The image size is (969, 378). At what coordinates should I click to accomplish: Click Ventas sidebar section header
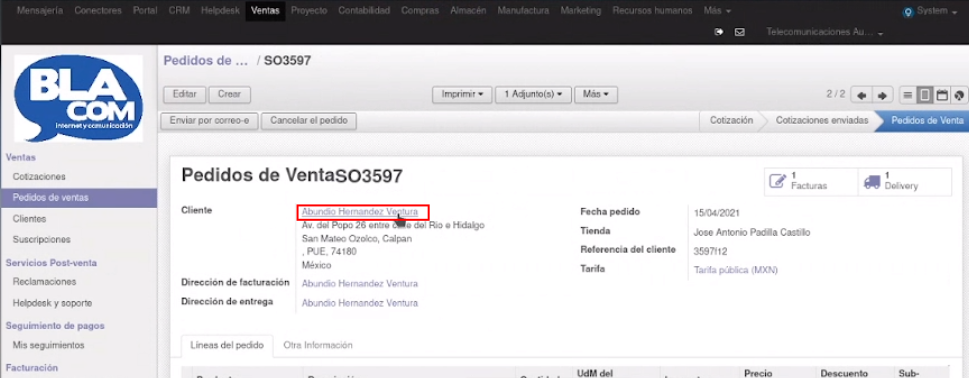tap(20, 158)
